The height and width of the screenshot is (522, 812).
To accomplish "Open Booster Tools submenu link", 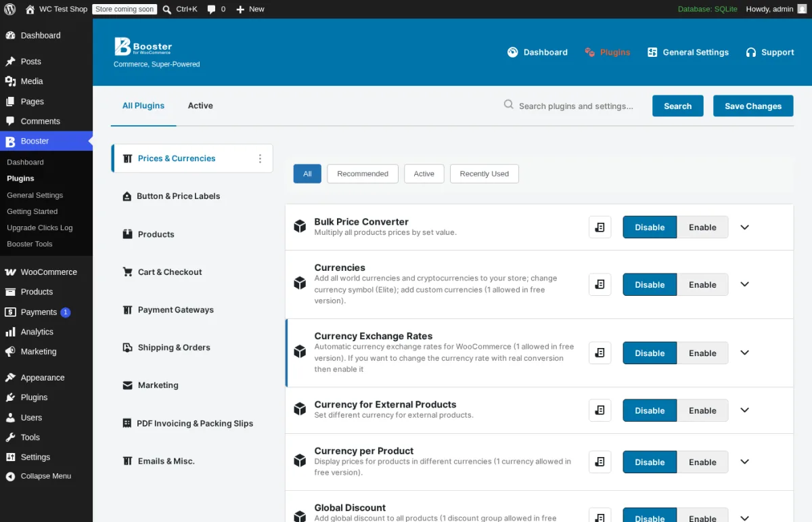I will pos(30,244).
